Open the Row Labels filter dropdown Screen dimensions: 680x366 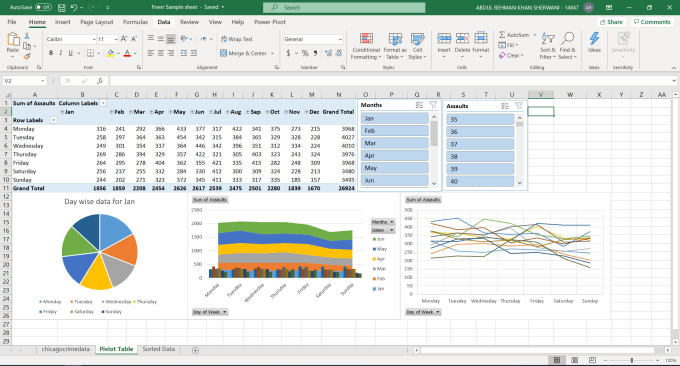click(54, 120)
